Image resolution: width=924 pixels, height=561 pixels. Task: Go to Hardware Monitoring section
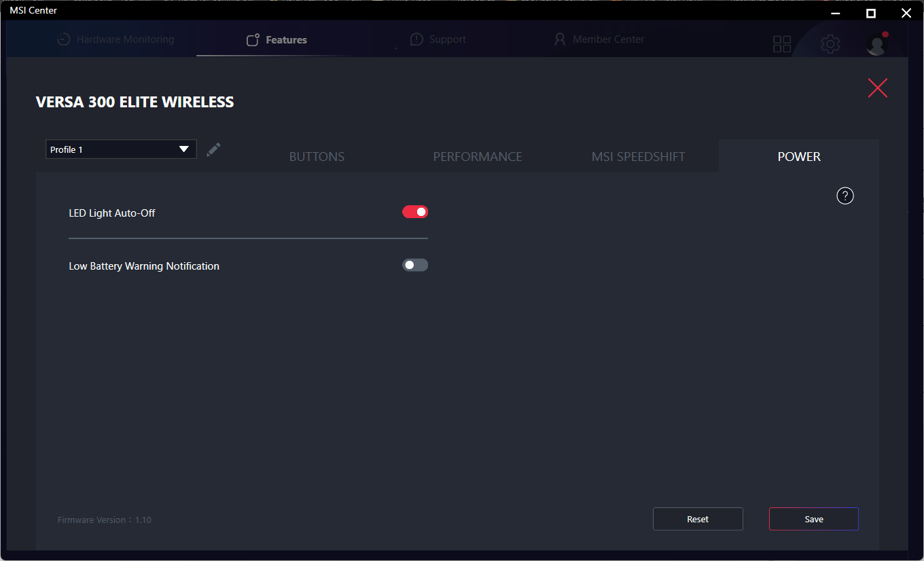pyautogui.click(x=115, y=39)
